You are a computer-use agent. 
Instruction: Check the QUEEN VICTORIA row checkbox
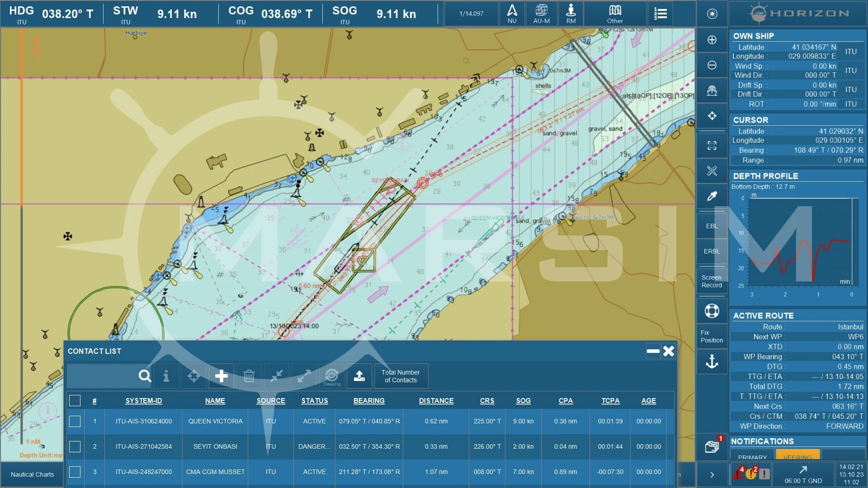tap(75, 421)
